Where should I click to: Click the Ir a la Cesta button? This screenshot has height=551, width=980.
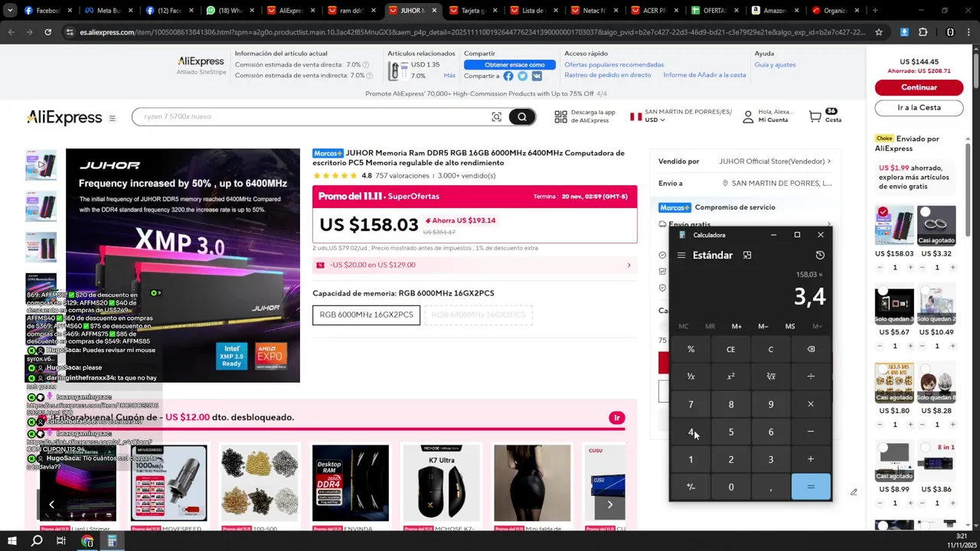[919, 108]
